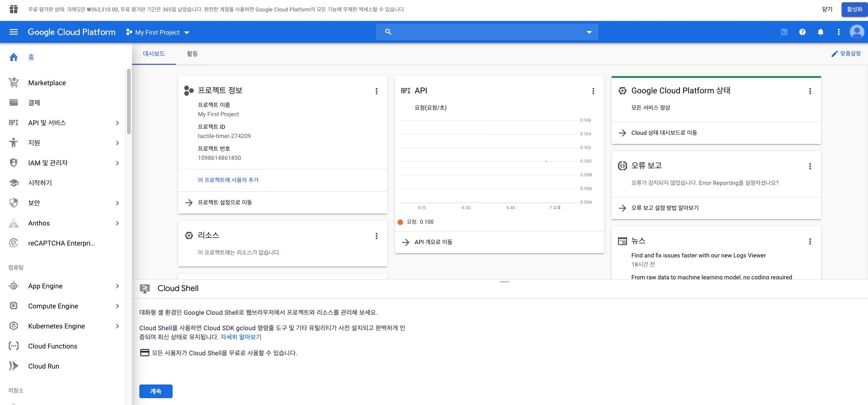Click the Kubernetes Engine hexagon icon
The image size is (868, 405).
pyautogui.click(x=14, y=326)
